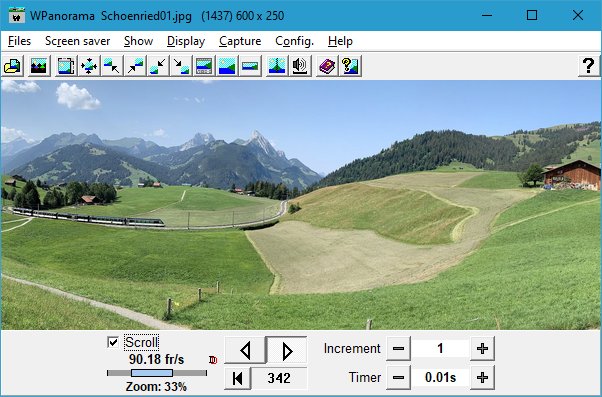Click the image copy frame toolbar icon
Image resolution: width=602 pixels, height=397 pixels.
(x=66, y=66)
